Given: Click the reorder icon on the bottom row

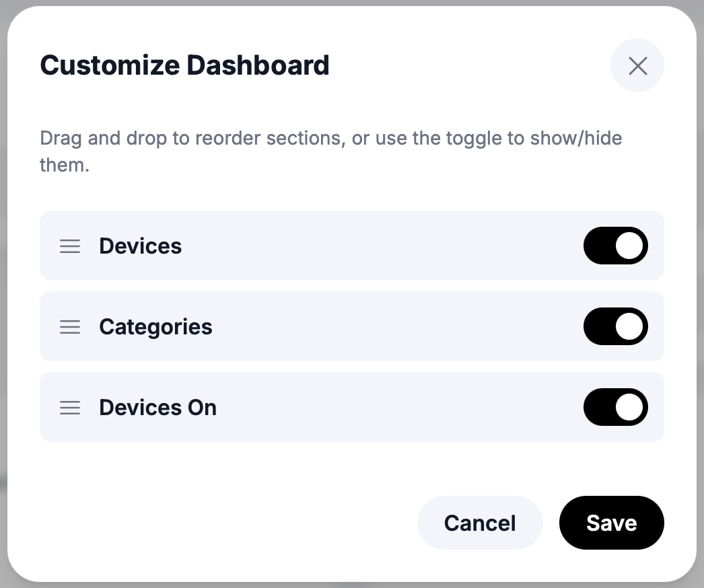Looking at the screenshot, I should point(70,408).
